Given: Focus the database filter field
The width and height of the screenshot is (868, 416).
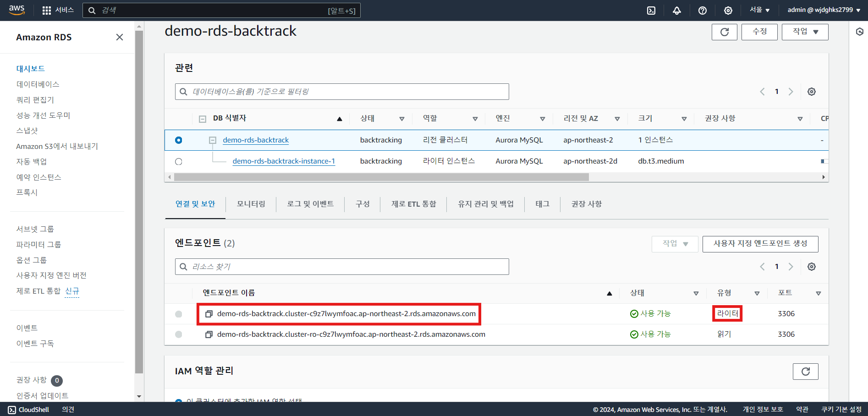Looking at the screenshot, I should (x=342, y=92).
